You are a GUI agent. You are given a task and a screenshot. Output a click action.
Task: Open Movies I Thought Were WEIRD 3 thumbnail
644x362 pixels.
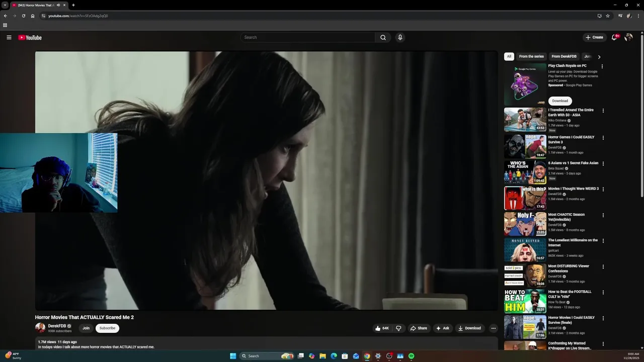[x=525, y=198]
